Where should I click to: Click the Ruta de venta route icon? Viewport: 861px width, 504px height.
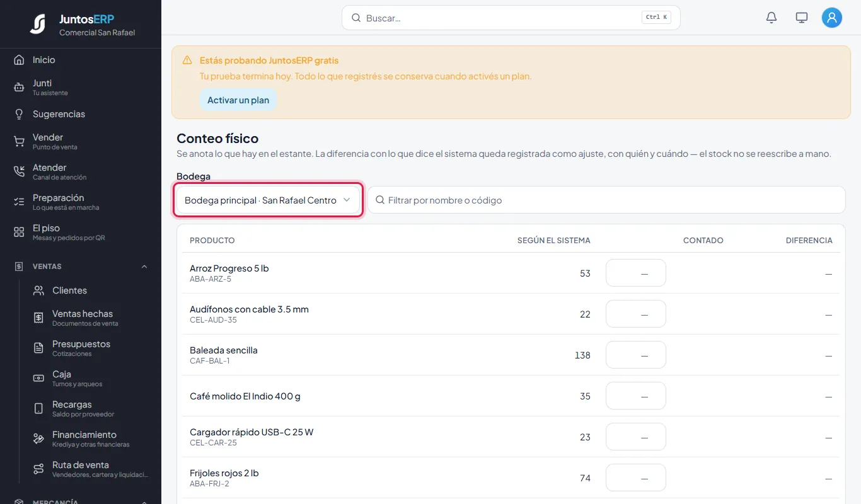point(38,469)
